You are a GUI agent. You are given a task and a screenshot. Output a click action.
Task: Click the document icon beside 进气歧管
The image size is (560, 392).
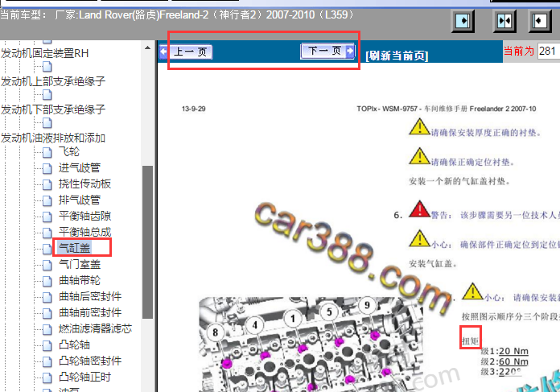47,169
